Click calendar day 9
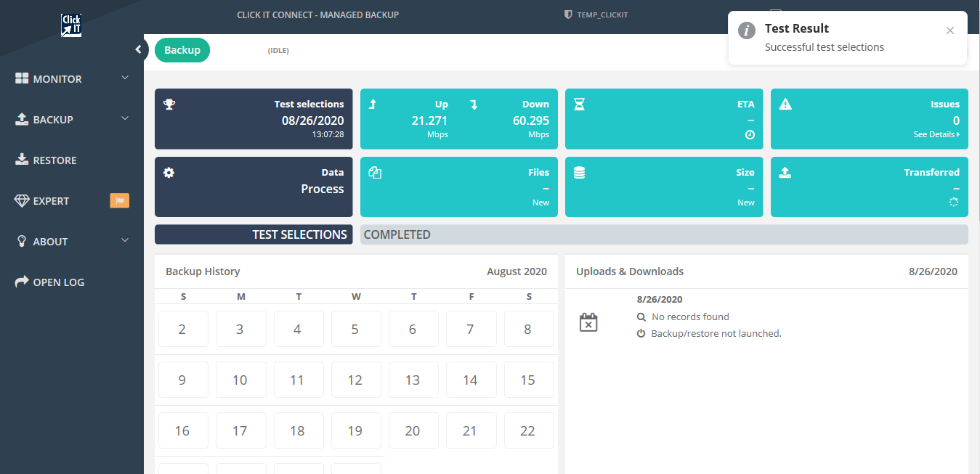The height and width of the screenshot is (474, 980). [182, 380]
